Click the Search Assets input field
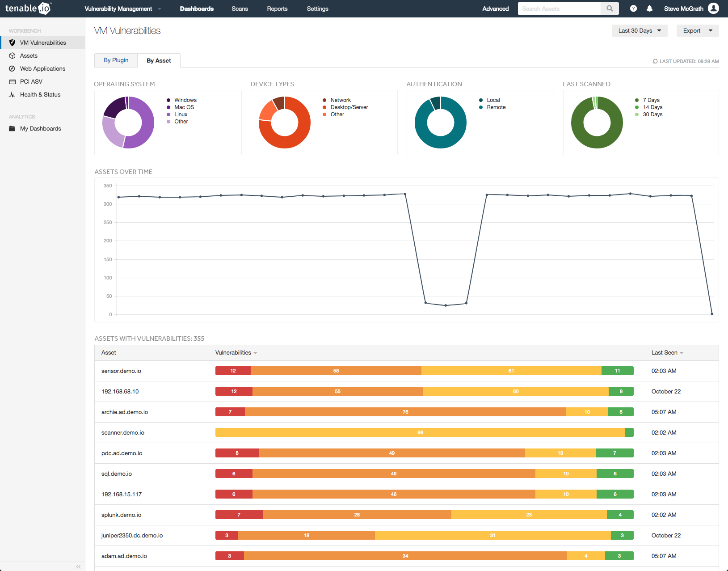Viewport: 728px width, 571px height. click(x=559, y=8)
